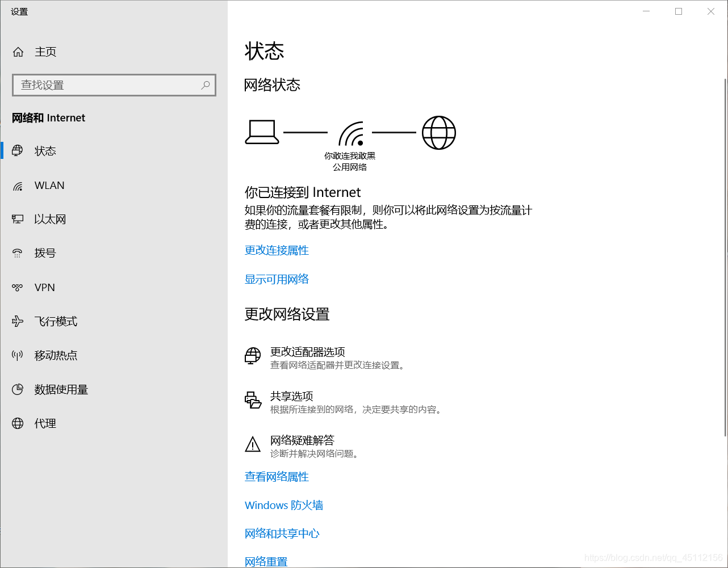Click the 网络和 Internet section title
Viewport: 728px width, 568px height.
pyautogui.click(x=48, y=118)
